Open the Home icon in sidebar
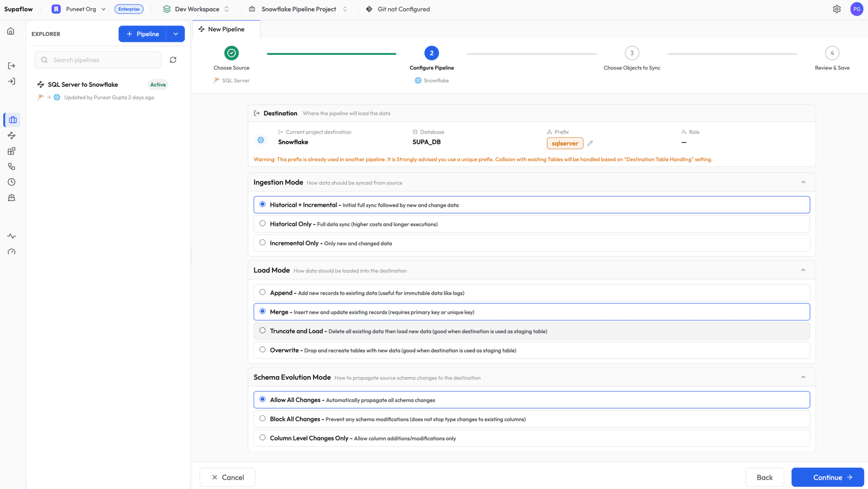Image resolution: width=868 pixels, height=489 pixels. tap(11, 31)
